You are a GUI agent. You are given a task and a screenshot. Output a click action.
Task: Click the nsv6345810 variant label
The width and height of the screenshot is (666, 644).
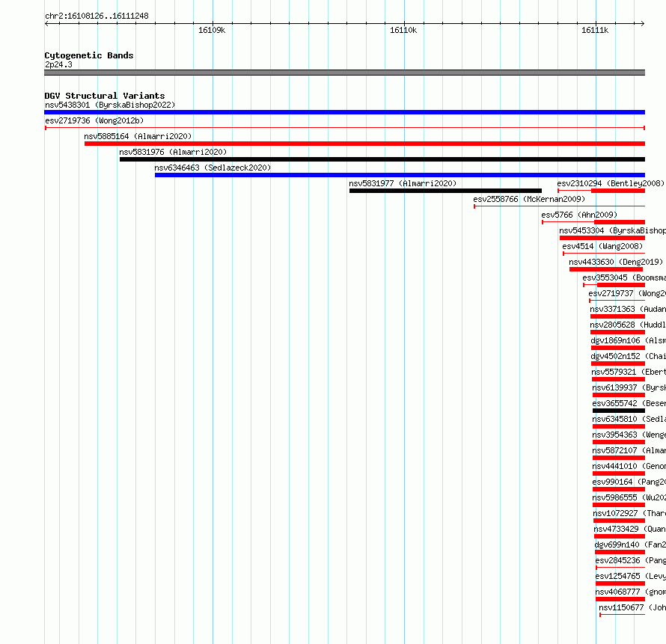[629, 419]
